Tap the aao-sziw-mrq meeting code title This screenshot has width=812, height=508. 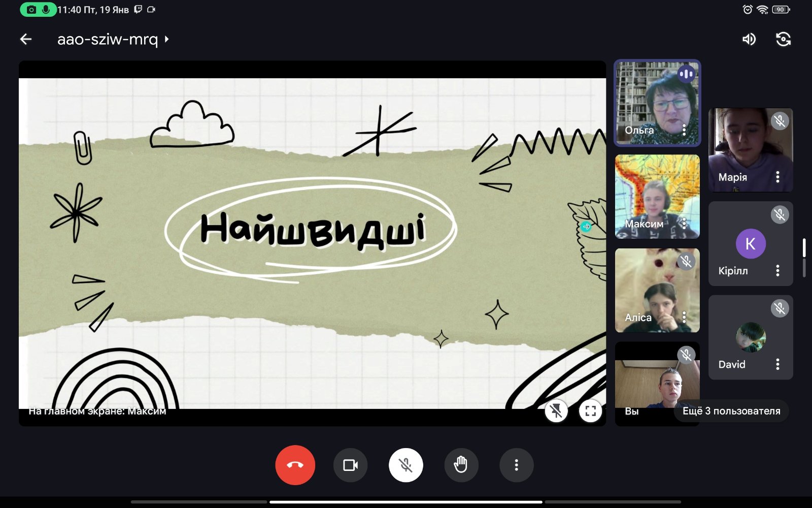(x=108, y=39)
